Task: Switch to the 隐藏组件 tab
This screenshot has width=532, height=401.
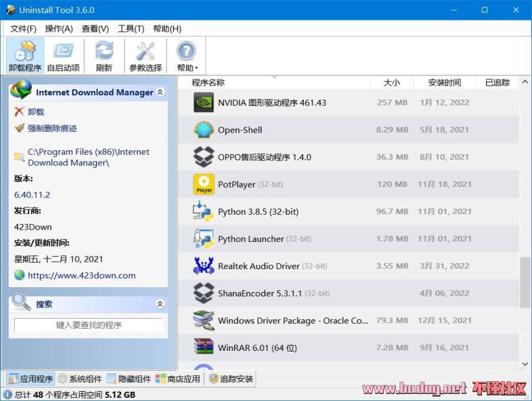Action: [x=129, y=379]
